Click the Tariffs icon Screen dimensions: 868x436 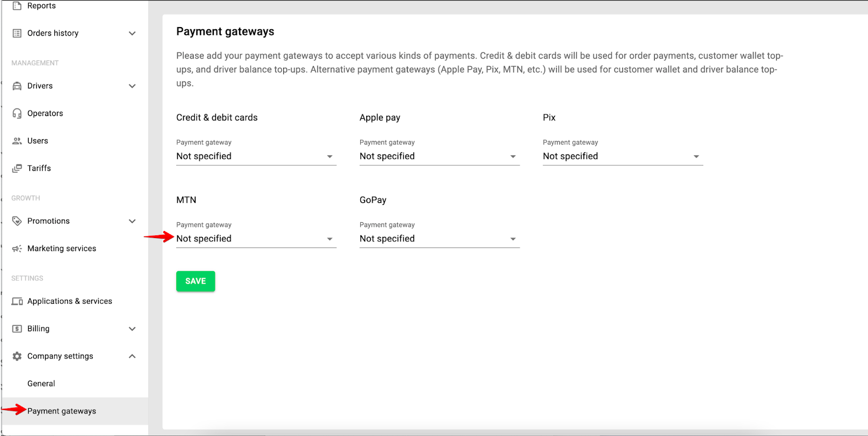tap(17, 169)
